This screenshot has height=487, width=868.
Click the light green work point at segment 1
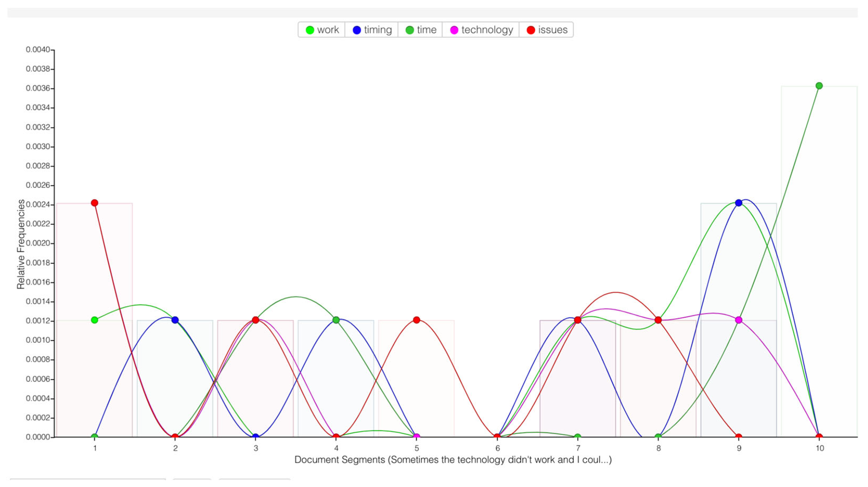click(x=95, y=320)
